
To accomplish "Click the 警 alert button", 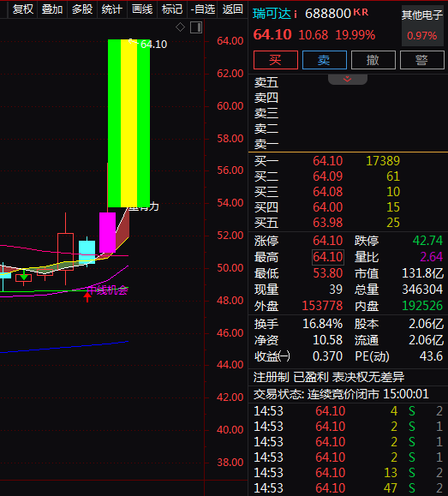I will (x=422, y=60).
